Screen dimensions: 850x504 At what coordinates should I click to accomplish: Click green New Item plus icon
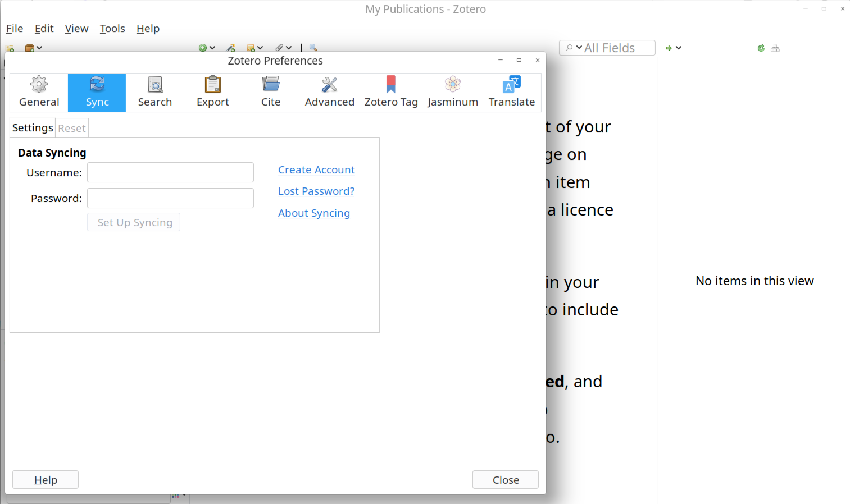(x=203, y=48)
